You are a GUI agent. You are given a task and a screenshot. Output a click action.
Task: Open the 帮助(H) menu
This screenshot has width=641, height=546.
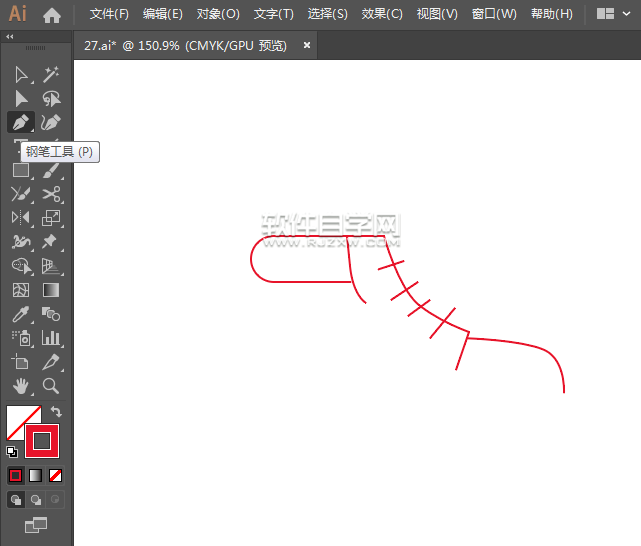551,14
